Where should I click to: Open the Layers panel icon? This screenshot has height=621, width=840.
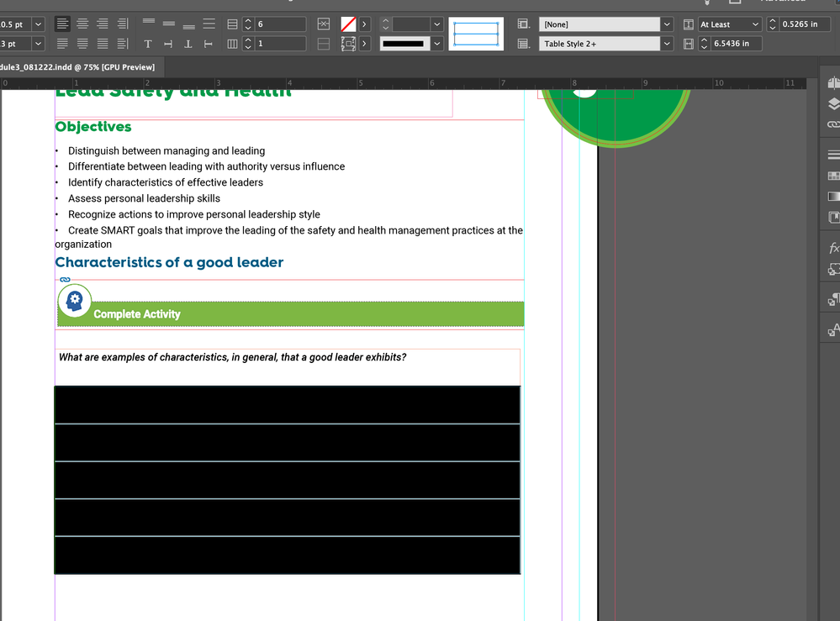[833, 103]
